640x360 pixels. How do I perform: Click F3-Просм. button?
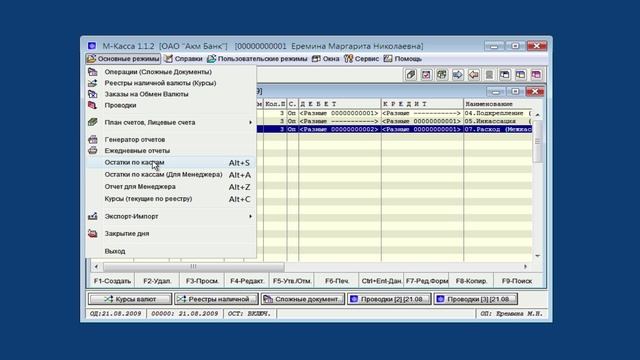click(x=202, y=281)
